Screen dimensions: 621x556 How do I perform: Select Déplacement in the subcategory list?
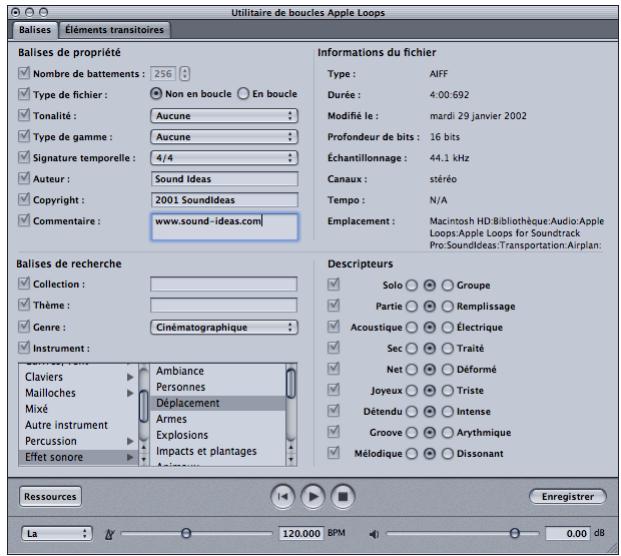click(218, 403)
